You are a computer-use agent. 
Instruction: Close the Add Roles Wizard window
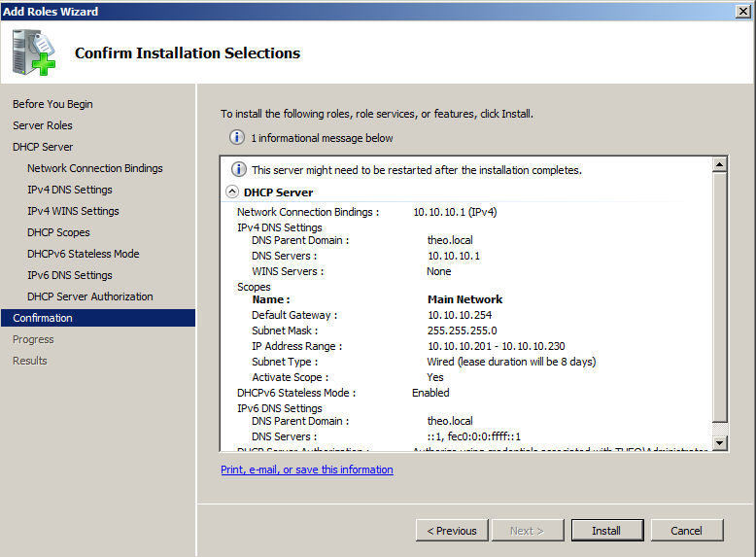pyautogui.click(x=742, y=11)
